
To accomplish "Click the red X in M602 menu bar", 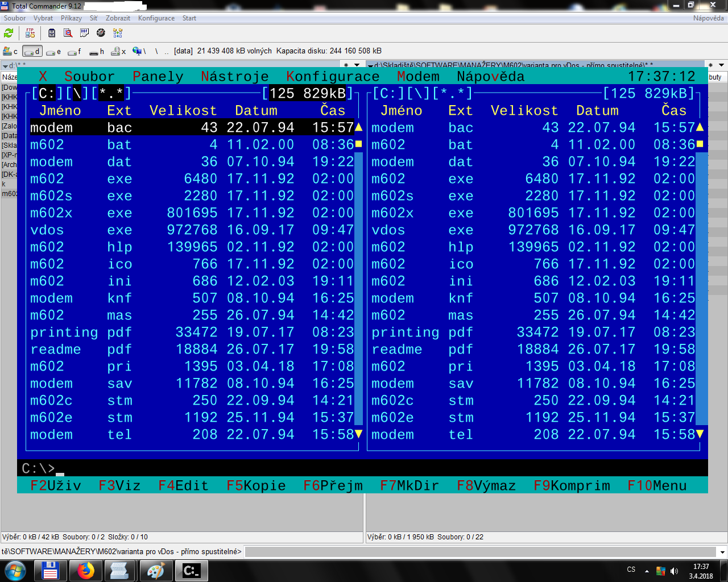I will tap(43, 76).
